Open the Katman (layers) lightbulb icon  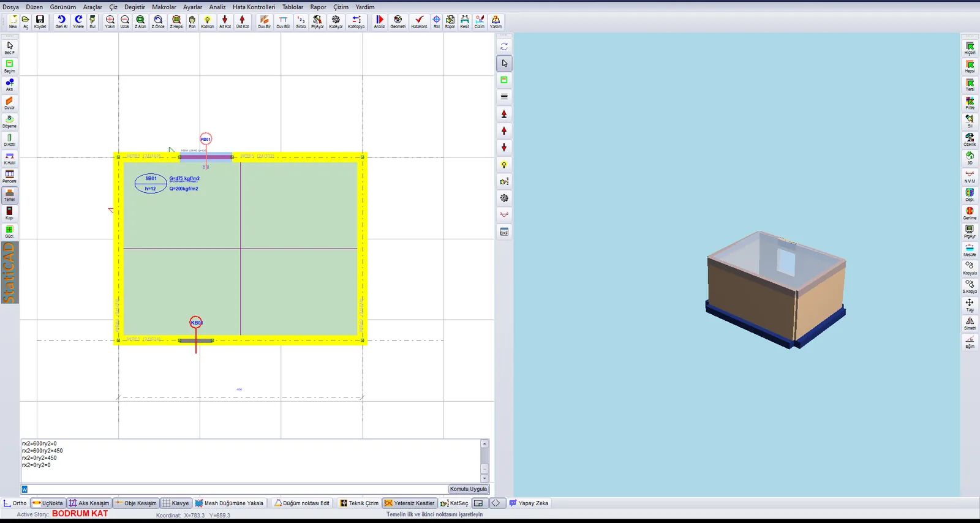(x=207, y=22)
